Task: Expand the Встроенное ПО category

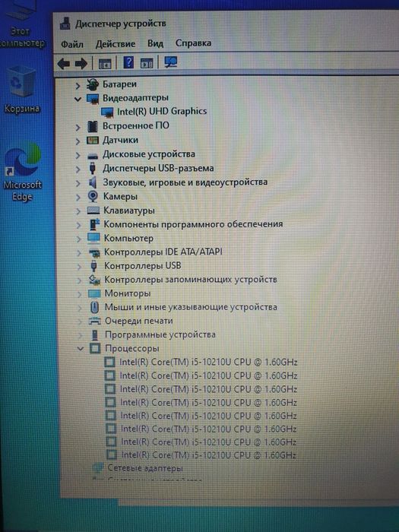Action: [x=78, y=128]
